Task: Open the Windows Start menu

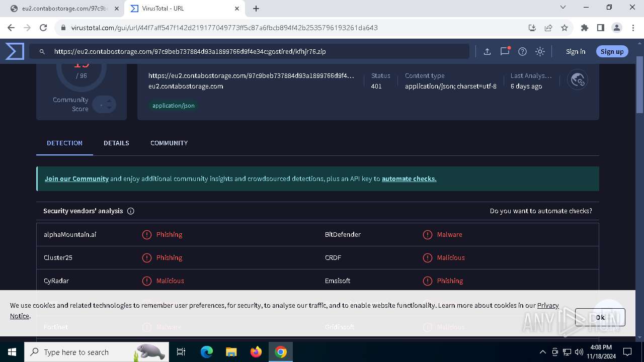Action: click(12, 352)
